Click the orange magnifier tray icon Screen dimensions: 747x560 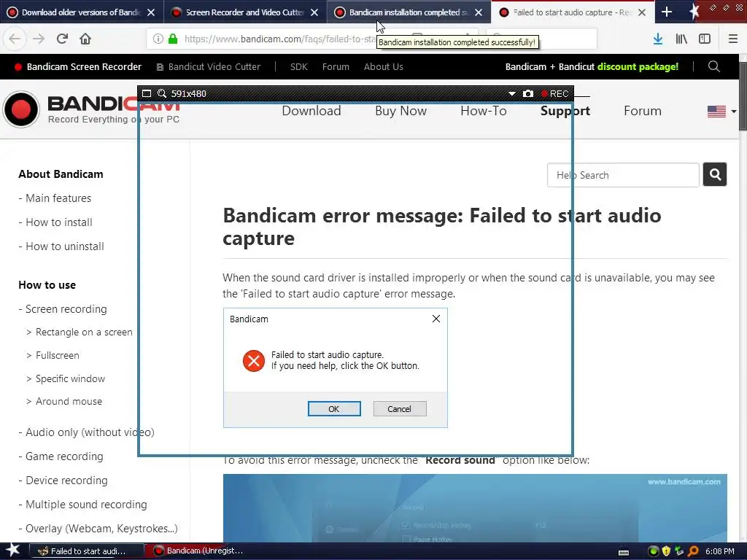pyautogui.click(x=693, y=551)
